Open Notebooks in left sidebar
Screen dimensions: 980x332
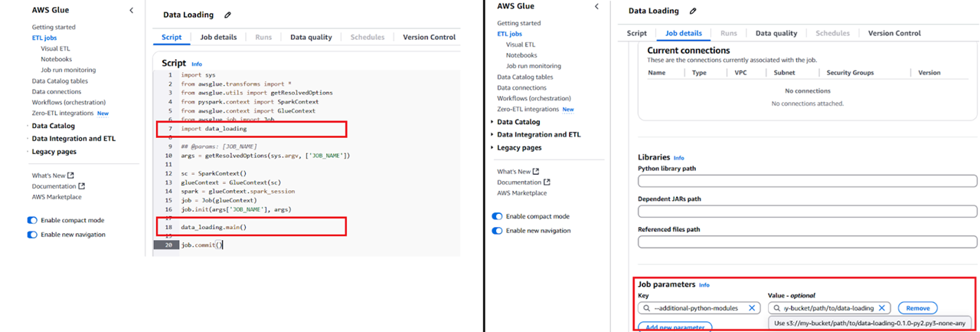(x=57, y=59)
